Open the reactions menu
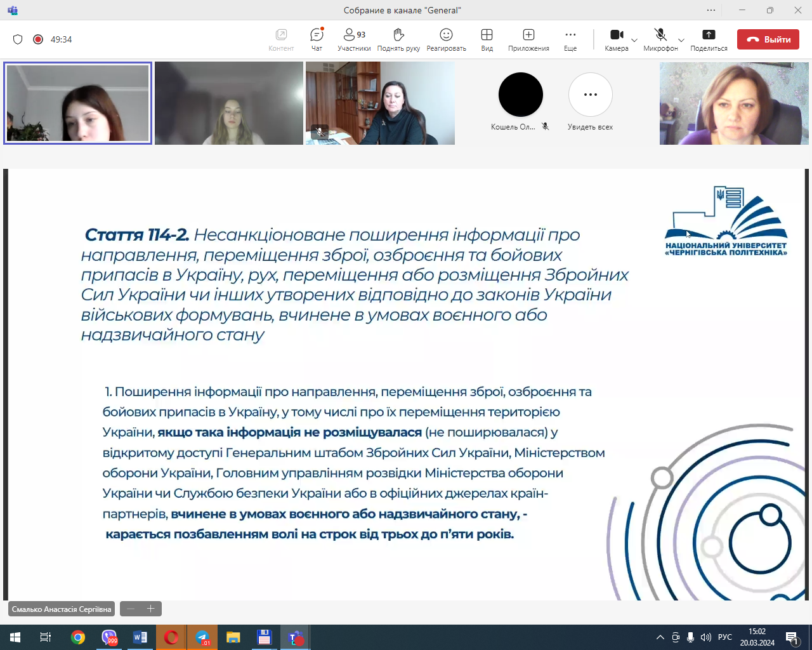This screenshot has height=650, width=812. tap(446, 39)
